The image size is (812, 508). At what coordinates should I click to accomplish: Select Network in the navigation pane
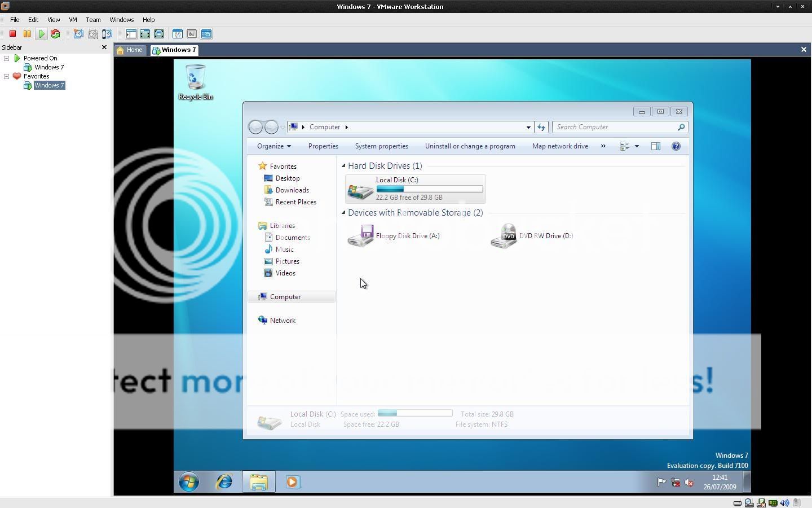tap(283, 321)
